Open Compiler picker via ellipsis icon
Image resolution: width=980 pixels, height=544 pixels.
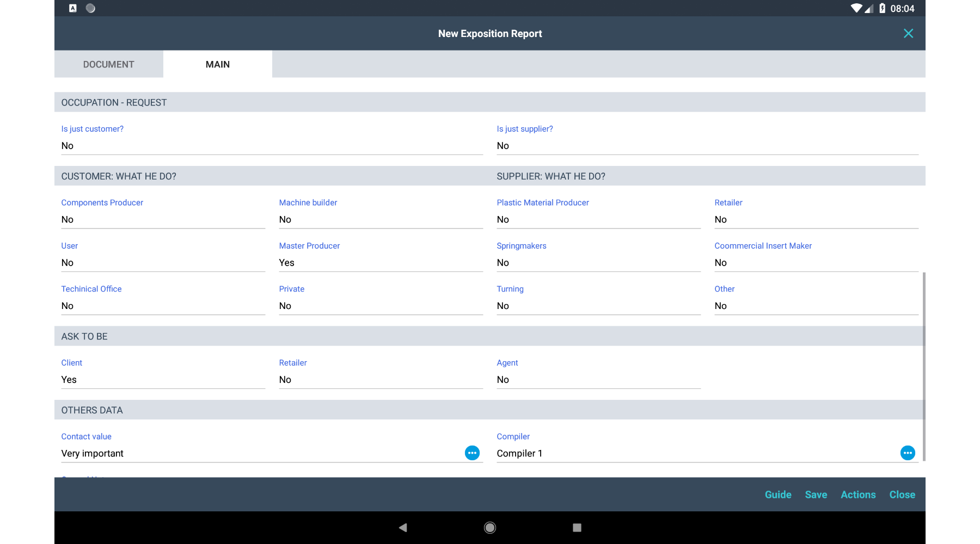tap(908, 453)
